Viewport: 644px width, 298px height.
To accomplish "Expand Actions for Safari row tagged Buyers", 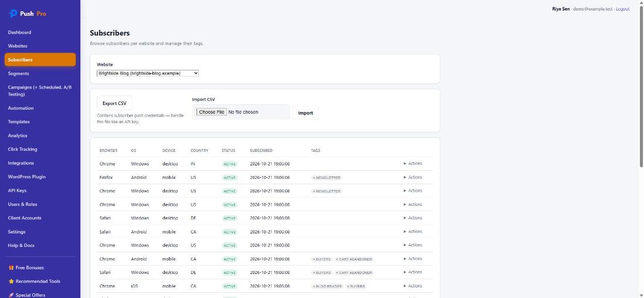I will click(x=412, y=272).
